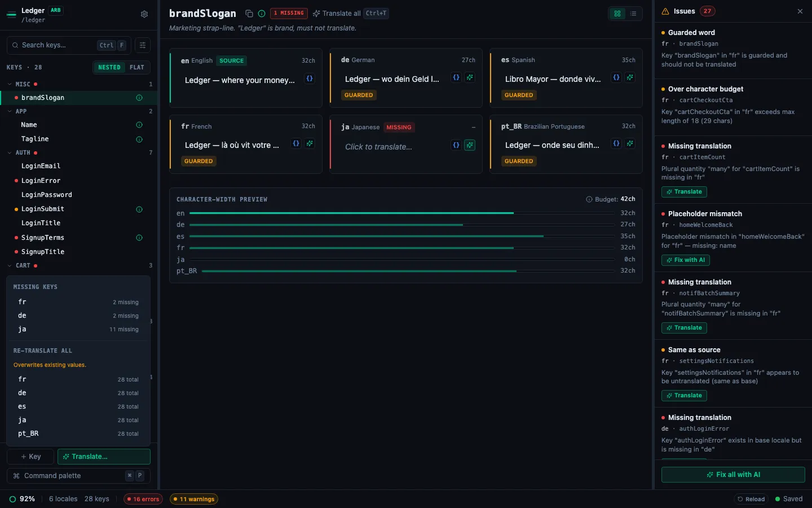Screen dimensions: 812x508
Task: Translate missing keys for de
Action: click(78, 316)
